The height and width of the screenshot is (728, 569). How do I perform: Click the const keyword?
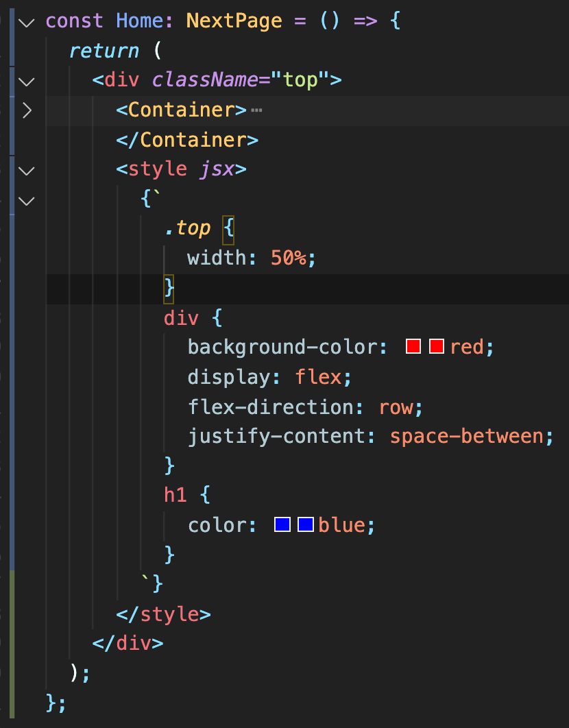pyautogui.click(x=74, y=21)
